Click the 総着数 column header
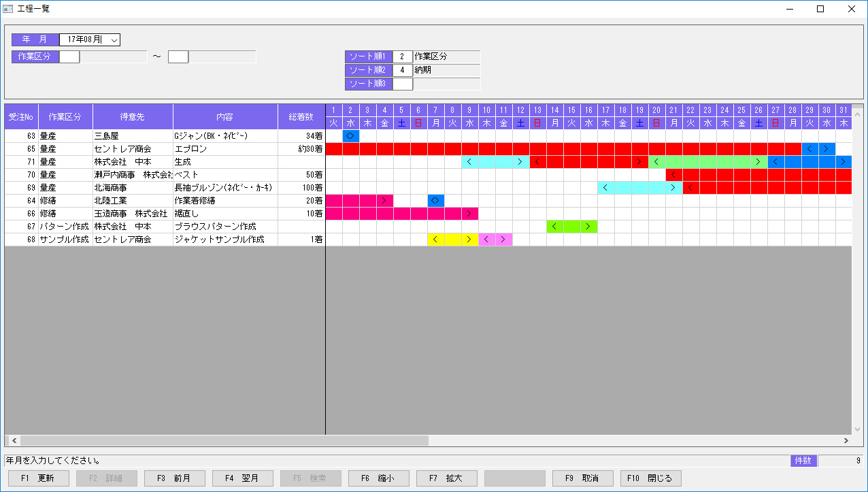Screen dimensions: 868x492 [301, 116]
